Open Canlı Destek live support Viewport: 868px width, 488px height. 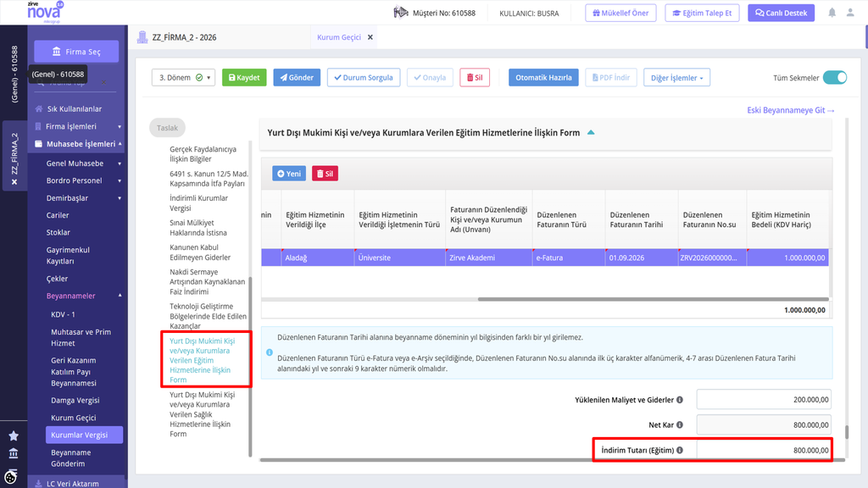point(781,13)
